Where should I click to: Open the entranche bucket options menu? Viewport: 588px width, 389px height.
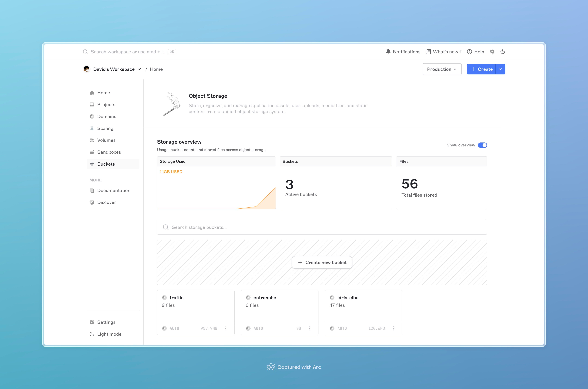309,328
